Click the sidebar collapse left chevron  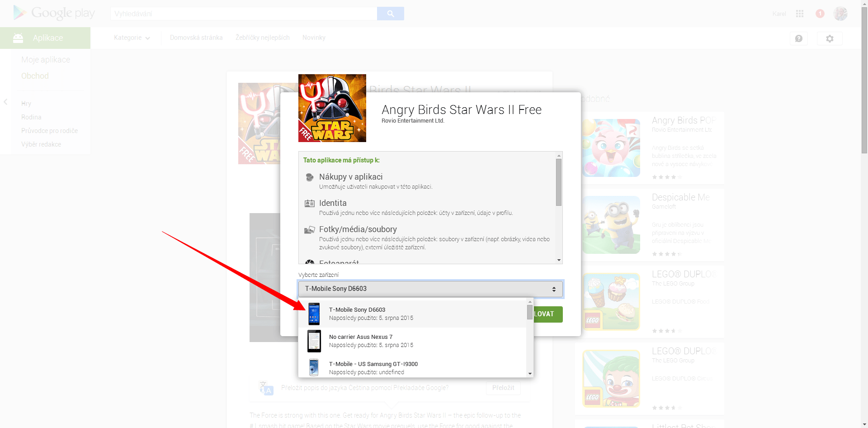click(5, 102)
